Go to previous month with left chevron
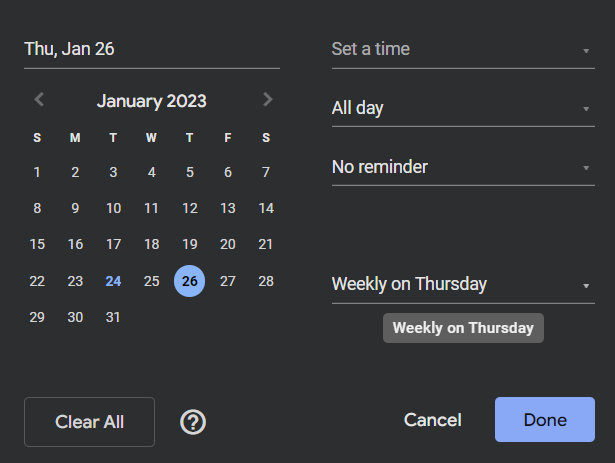 point(39,100)
